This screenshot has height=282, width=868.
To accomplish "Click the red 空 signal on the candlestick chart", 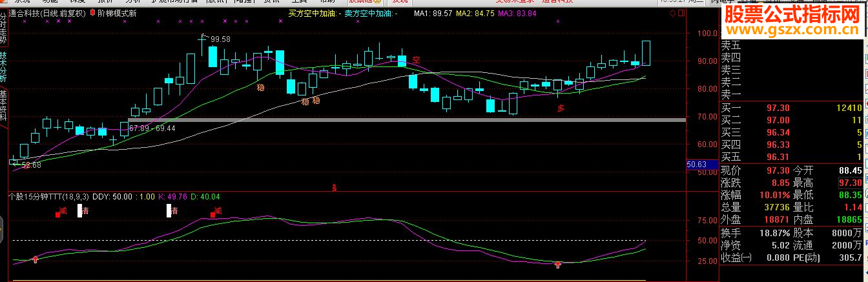I will (x=416, y=59).
